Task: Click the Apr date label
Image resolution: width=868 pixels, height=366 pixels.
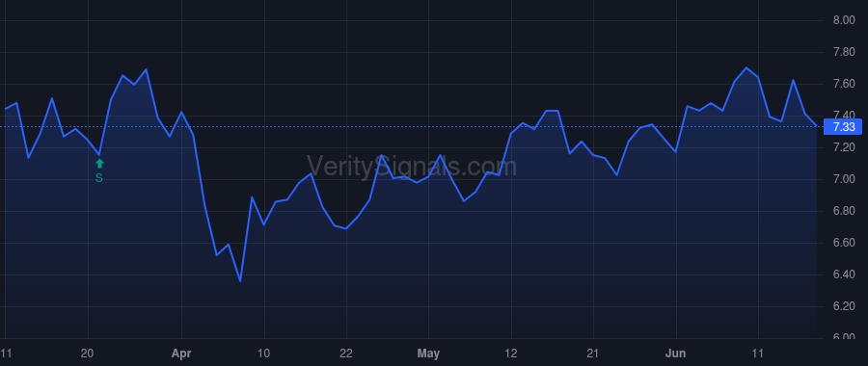Action: pyautogui.click(x=181, y=353)
